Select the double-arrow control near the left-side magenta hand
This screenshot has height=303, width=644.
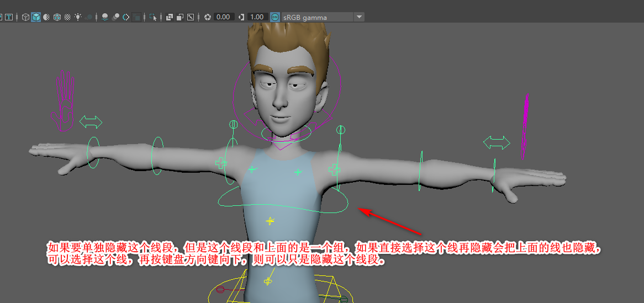(91, 121)
